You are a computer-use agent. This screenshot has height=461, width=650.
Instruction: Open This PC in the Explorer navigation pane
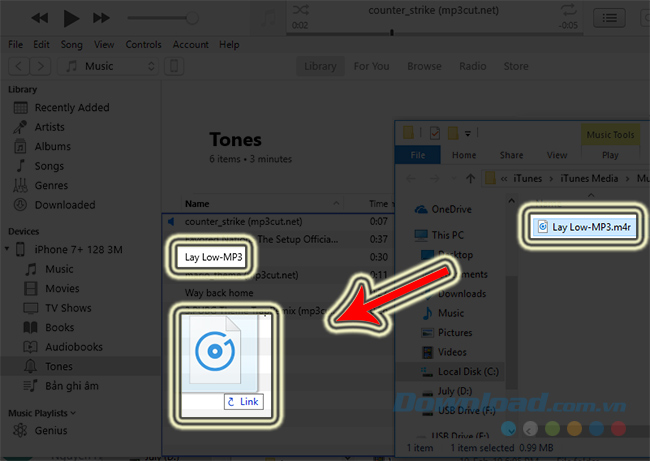(x=447, y=235)
